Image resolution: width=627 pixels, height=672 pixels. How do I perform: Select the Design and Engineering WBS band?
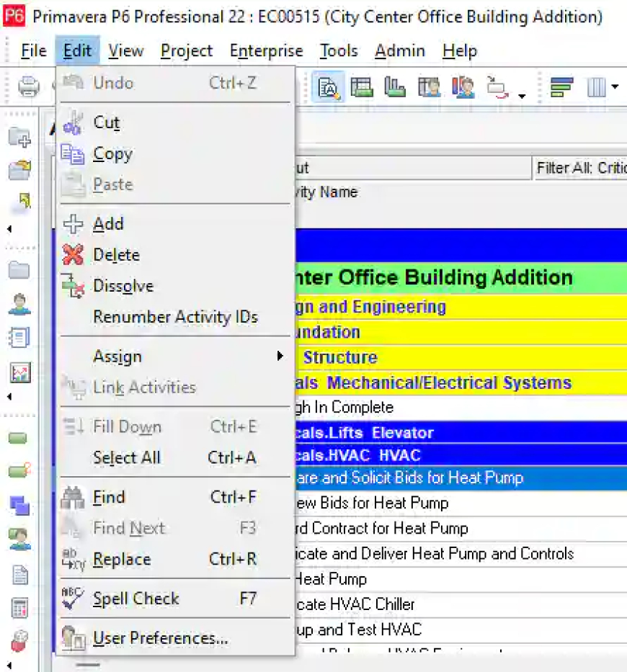(x=461, y=307)
